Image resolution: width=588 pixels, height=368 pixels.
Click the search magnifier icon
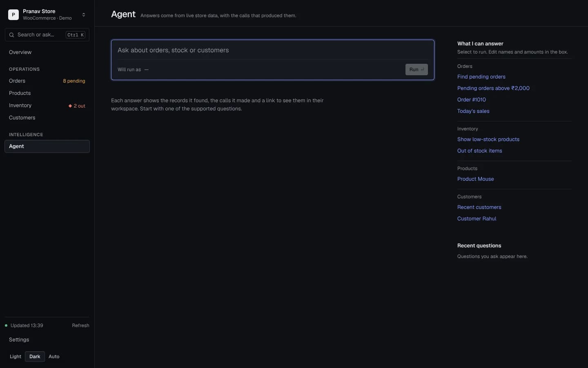(12, 35)
